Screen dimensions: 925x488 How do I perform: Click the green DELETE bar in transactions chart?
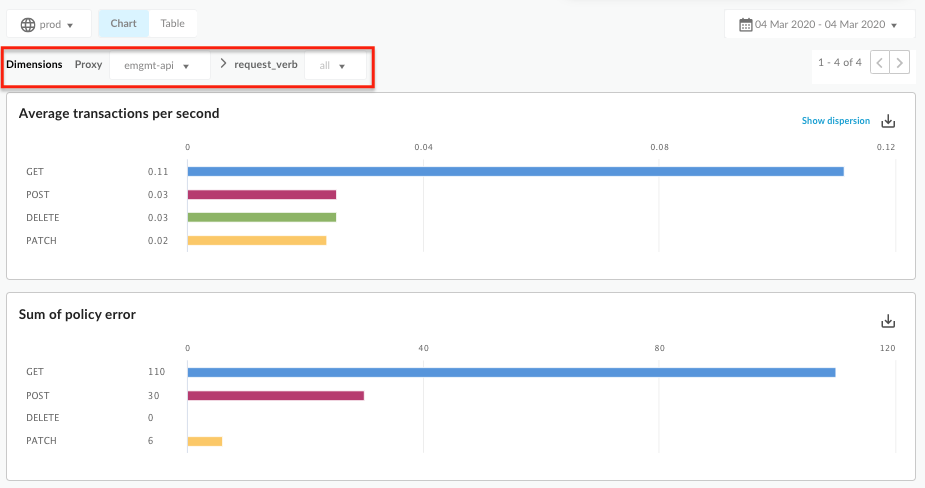(x=261, y=217)
